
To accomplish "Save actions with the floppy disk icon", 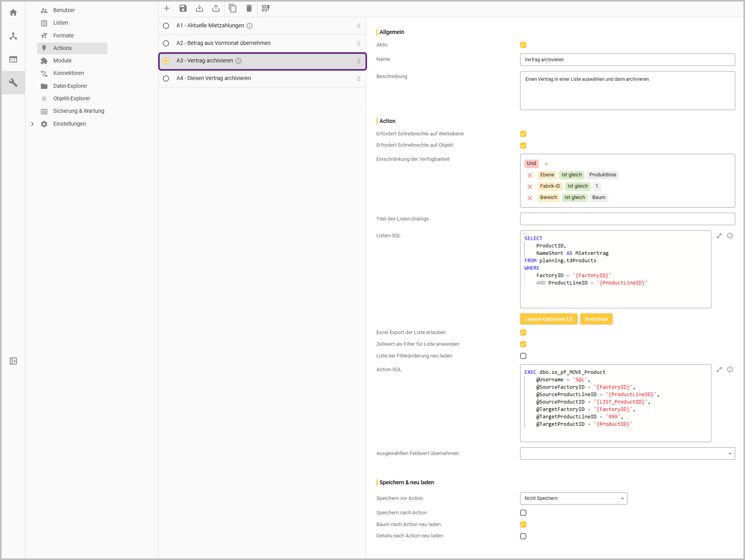I will 183,8.
